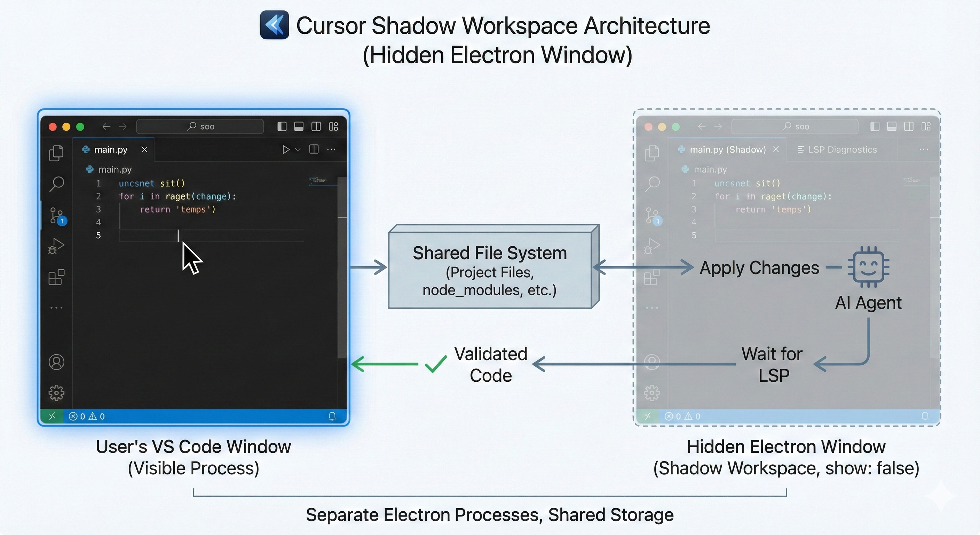This screenshot has height=535, width=980.
Task: Check errors and warnings in the status bar
Action: (x=86, y=416)
